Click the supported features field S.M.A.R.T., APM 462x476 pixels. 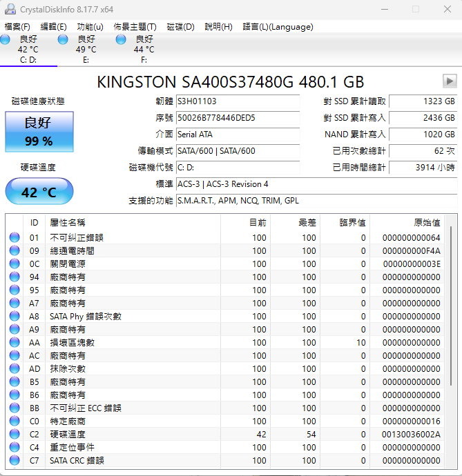click(x=316, y=200)
